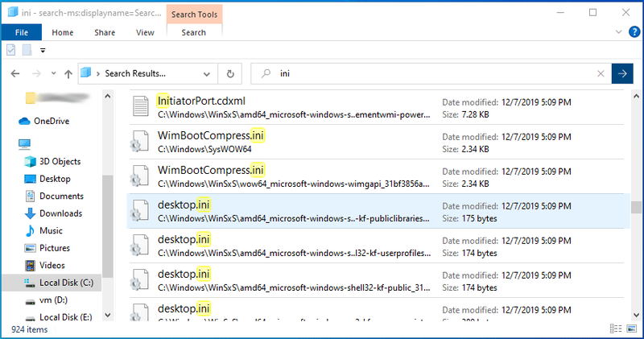Screen dimensions: 644x339
Task: Open the Music folder
Action: tap(51, 230)
